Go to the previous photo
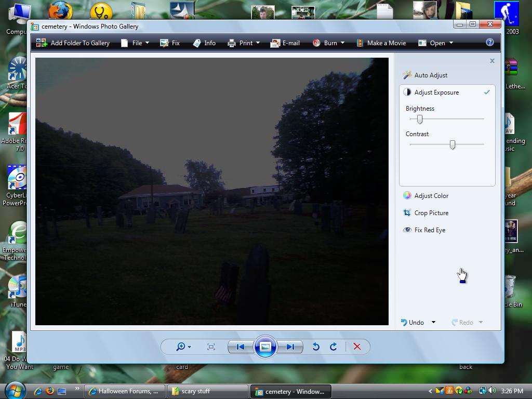Image resolution: width=532 pixels, height=399 pixels. click(x=240, y=347)
